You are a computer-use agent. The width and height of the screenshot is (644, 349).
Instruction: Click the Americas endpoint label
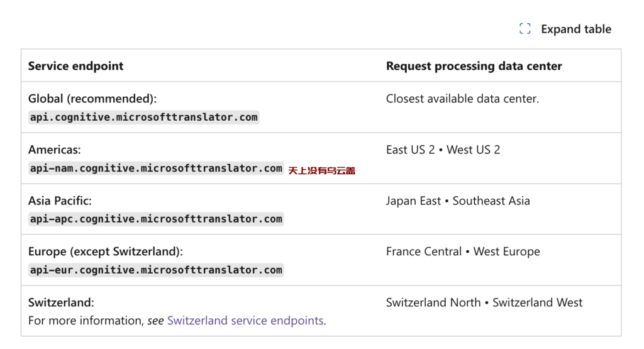pyautogui.click(x=55, y=150)
